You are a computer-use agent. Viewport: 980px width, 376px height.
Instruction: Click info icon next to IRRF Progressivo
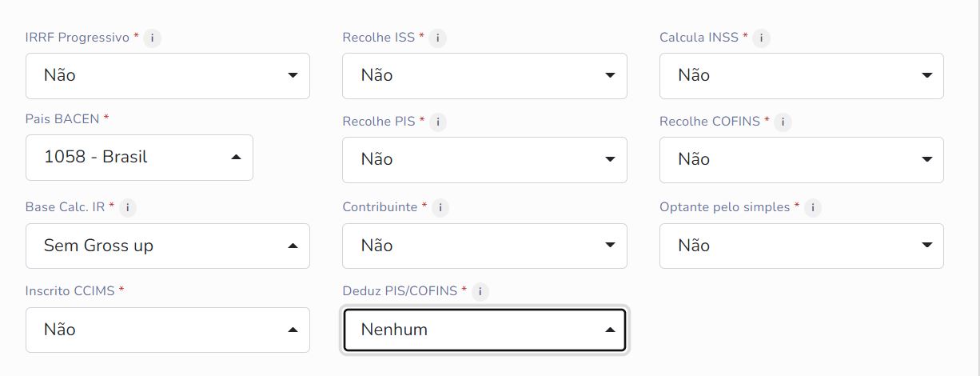click(x=152, y=38)
